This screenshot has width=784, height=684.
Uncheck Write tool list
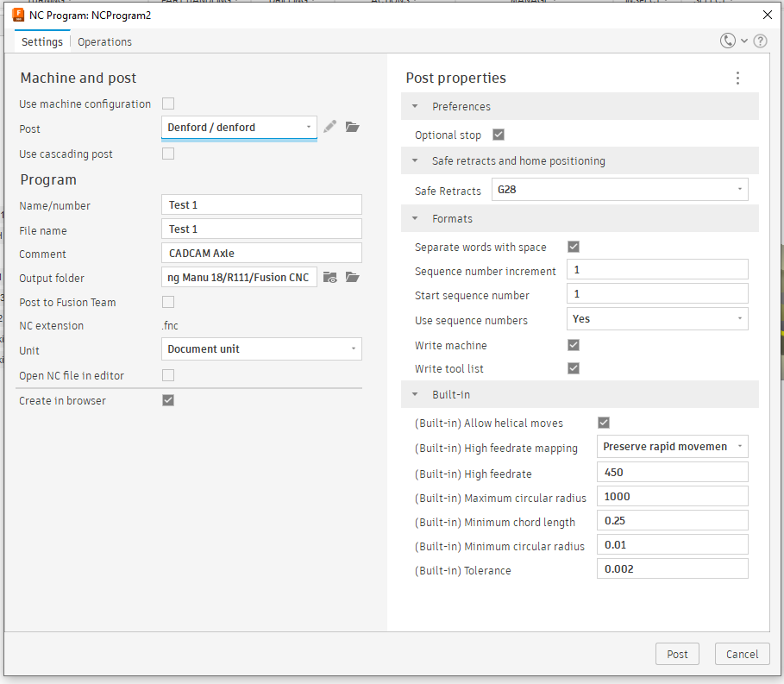[x=573, y=367]
